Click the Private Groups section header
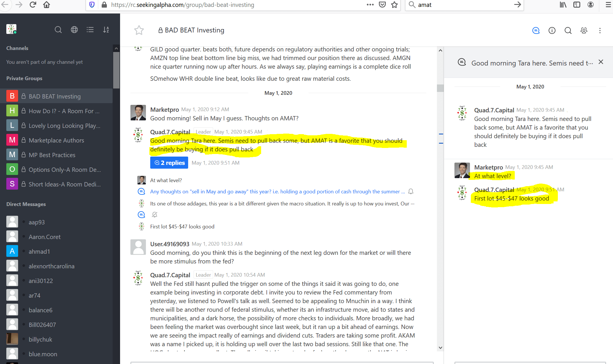Viewport: 613px width, 364px height. click(x=24, y=78)
